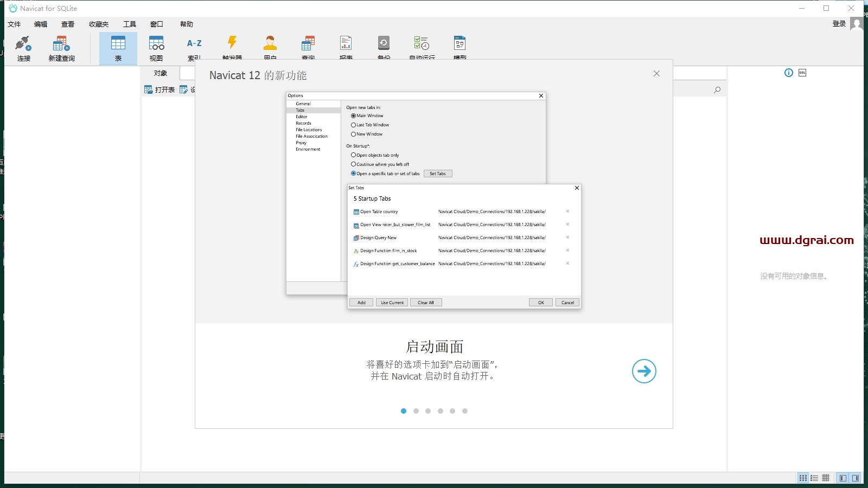Open the 窗口 menu
The width and height of the screenshot is (868, 488).
click(157, 24)
